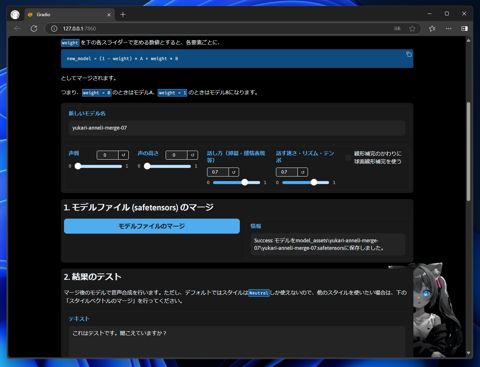Maximize the browser window
Image resolution: width=480 pixels, height=367 pixels.
click(x=447, y=14)
